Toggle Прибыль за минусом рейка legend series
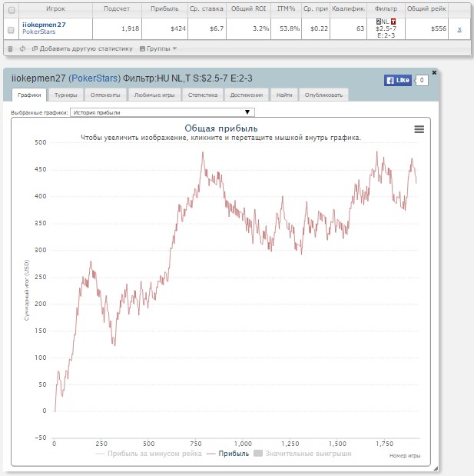The height and width of the screenshot is (476, 474). click(148, 454)
